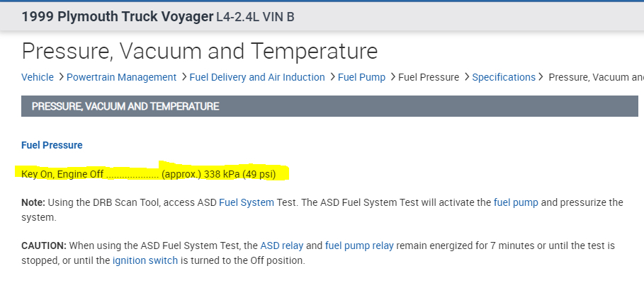Follow the fuel pump relay link

(x=359, y=246)
